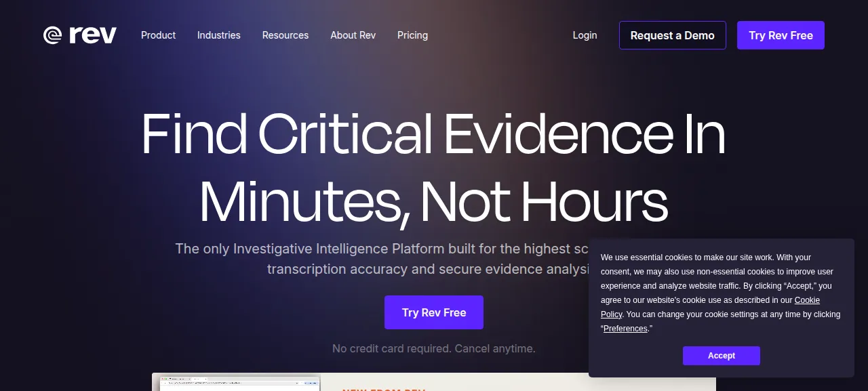The width and height of the screenshot is (868, 391).
Task: Click the Login link
Action: point(585,35)
